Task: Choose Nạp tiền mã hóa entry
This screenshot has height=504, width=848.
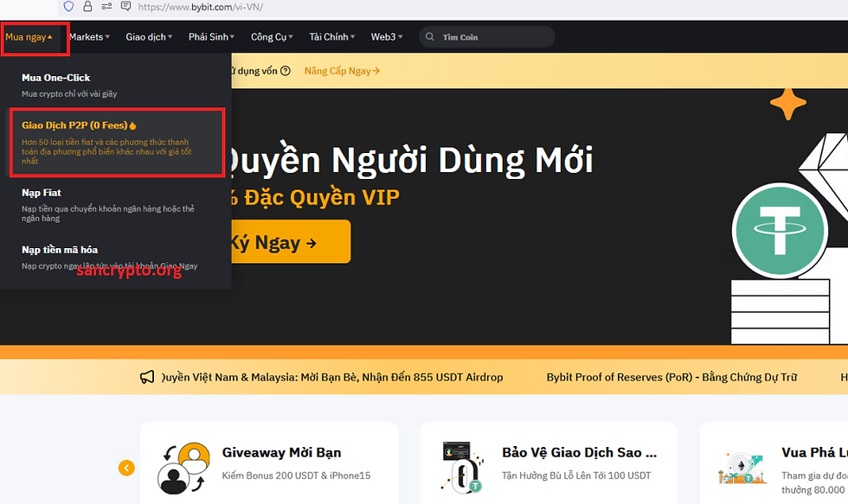Action: pyautogui.click(x=116, y=257)
